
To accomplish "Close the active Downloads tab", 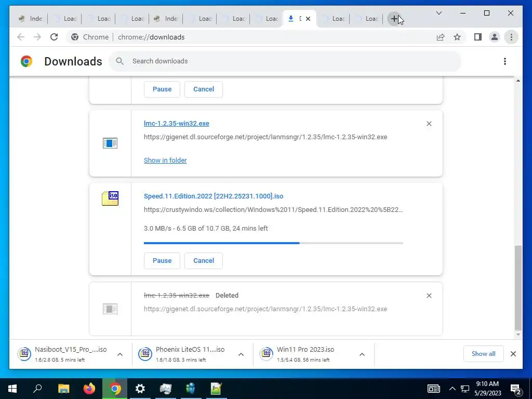I will 308,19.
